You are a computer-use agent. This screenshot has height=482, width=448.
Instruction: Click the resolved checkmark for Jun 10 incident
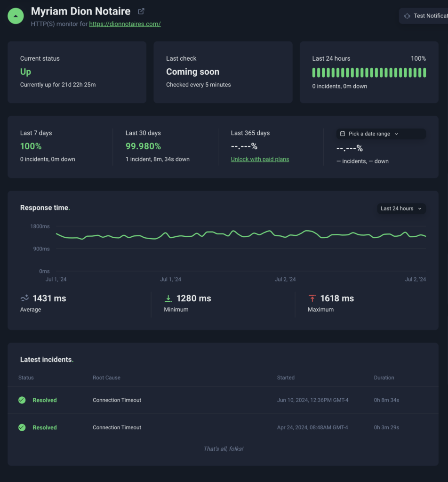click(x=22, y=400)
